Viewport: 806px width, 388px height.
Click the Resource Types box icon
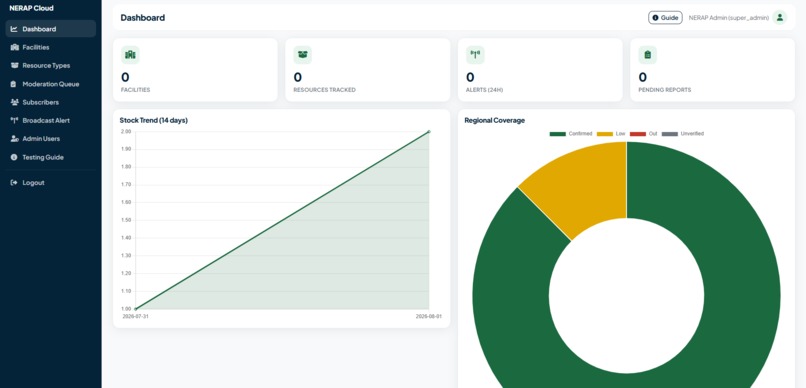coord(14,66)
